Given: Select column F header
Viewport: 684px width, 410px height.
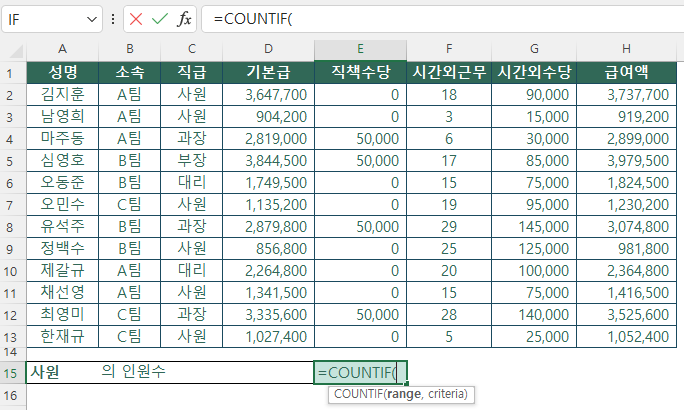Looking at the screenshot, I should (449, 49).
